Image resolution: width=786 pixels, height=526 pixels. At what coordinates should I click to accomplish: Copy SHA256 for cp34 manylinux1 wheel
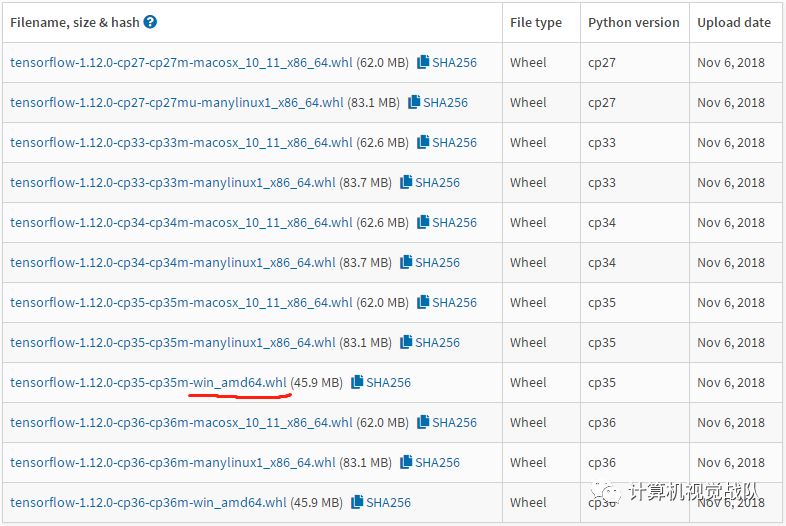pyautogui.click(x=430, y=262)
